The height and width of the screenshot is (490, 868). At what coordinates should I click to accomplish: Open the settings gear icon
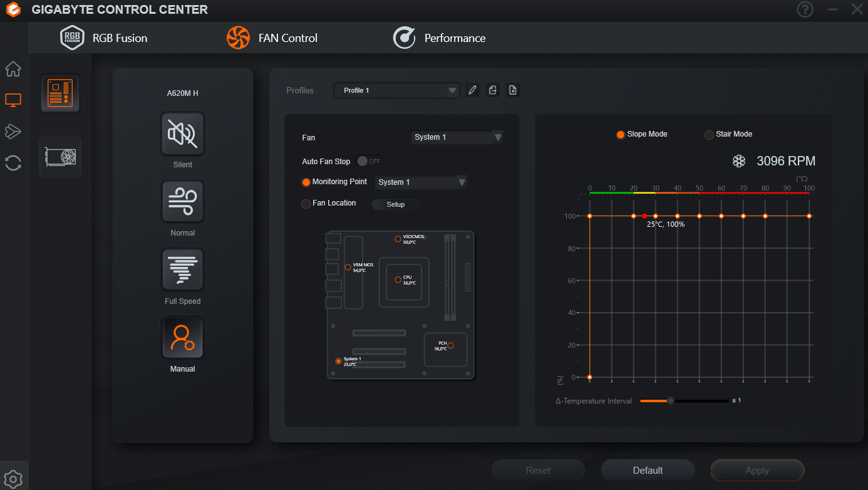(x=13, y=479)
